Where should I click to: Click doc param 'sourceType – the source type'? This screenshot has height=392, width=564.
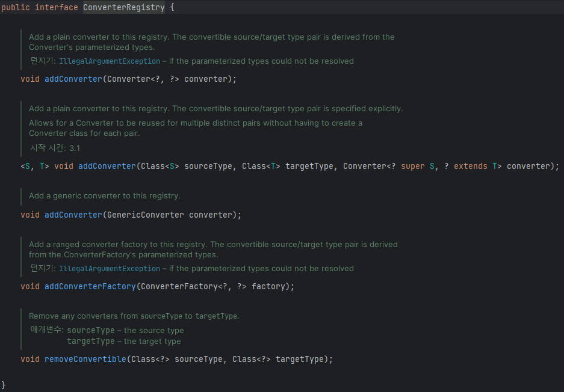coord(125,330)
